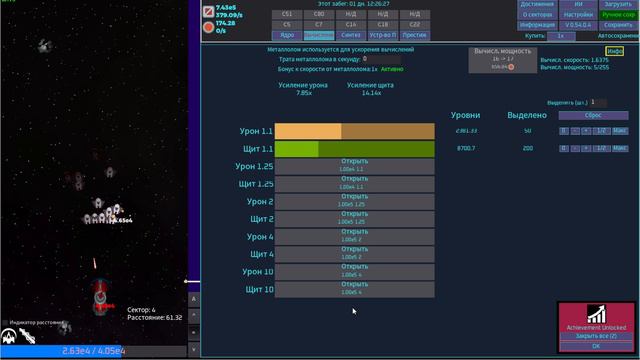Select sector button C80
Screen dimensions: 640x360
click(x=319, y=14)
